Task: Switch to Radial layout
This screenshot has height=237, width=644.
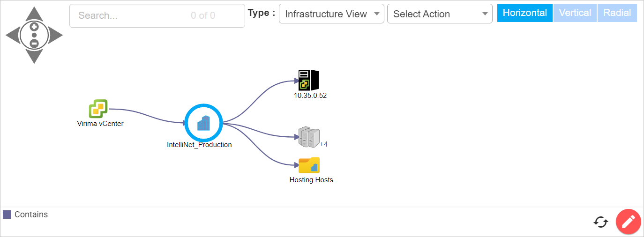Action: point(617,13)
